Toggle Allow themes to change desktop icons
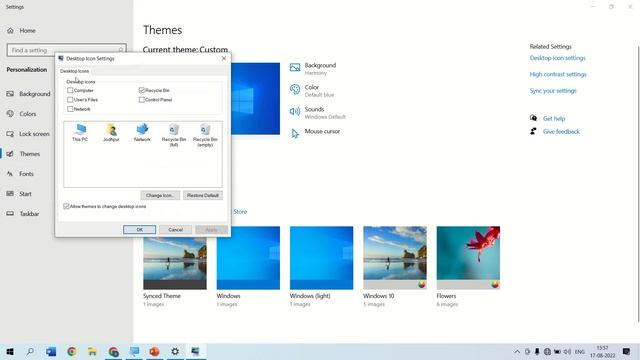This screenshot has height=360, width=640. click(66, 207)
